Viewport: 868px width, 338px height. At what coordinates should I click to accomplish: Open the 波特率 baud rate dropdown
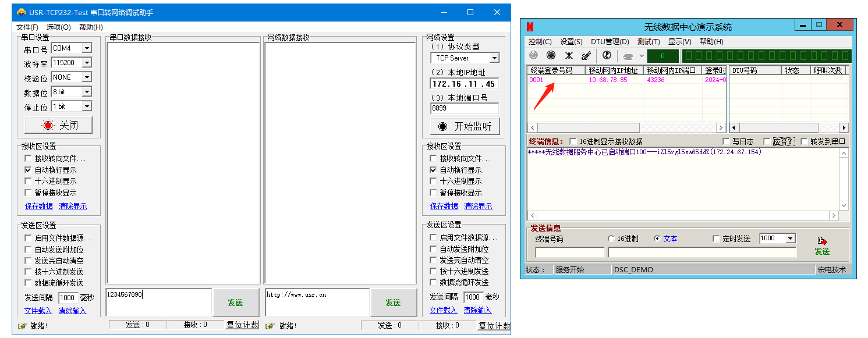pyautogui.click(x=87, y=63)
